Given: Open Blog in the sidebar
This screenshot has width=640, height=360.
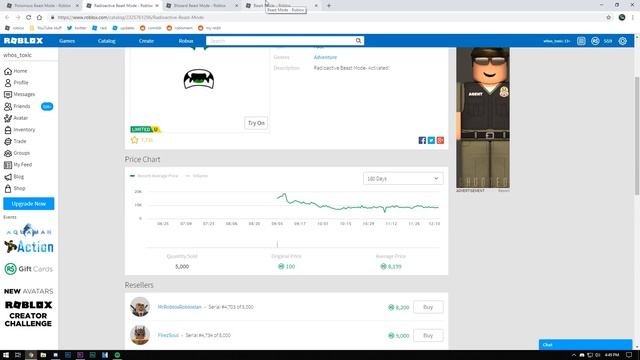Looking at the screenshot, I should coord(14,177).
